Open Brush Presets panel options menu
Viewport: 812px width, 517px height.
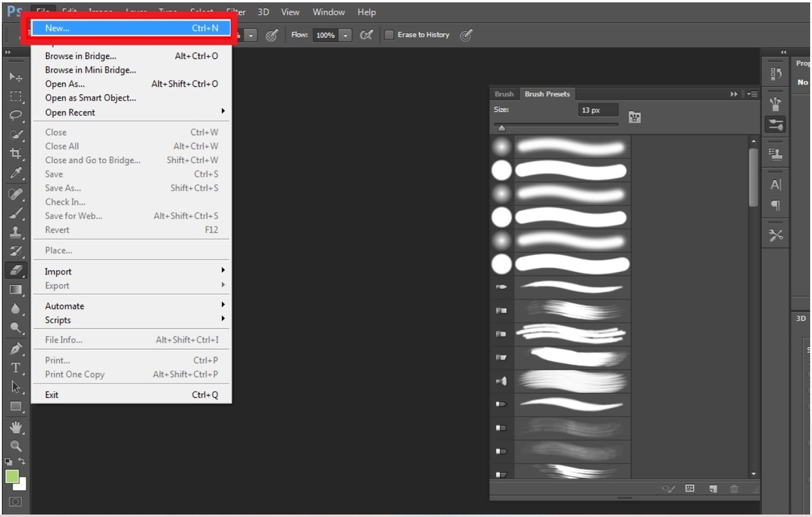point(752,94)
